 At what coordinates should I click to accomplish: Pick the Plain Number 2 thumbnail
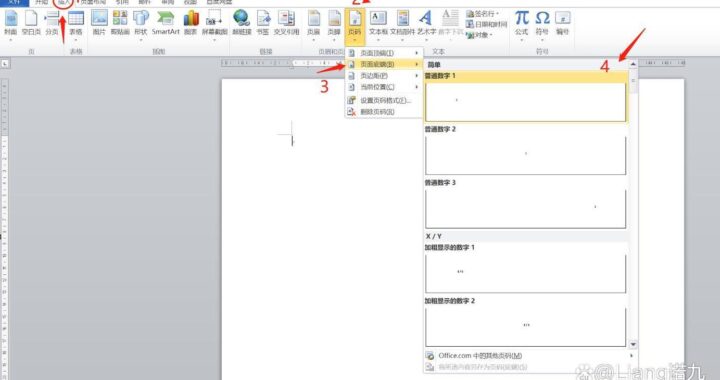tap(525, 155)
